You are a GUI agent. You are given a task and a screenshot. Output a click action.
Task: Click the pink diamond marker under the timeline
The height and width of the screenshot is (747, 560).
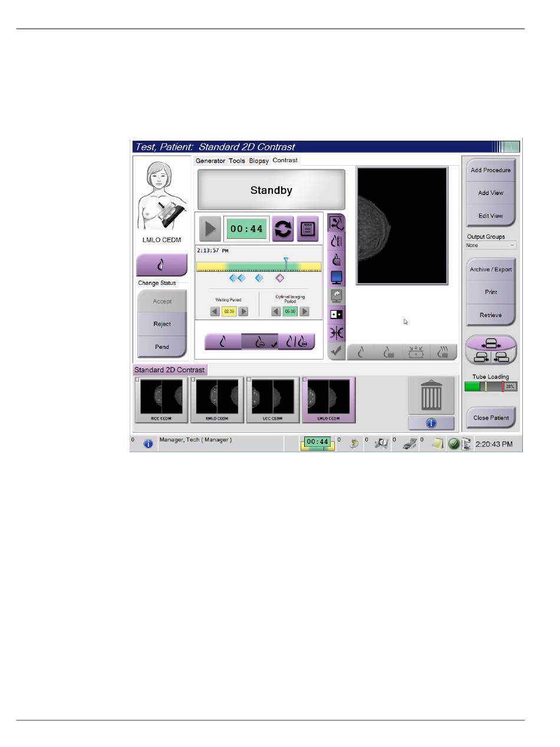coord(280,278)
